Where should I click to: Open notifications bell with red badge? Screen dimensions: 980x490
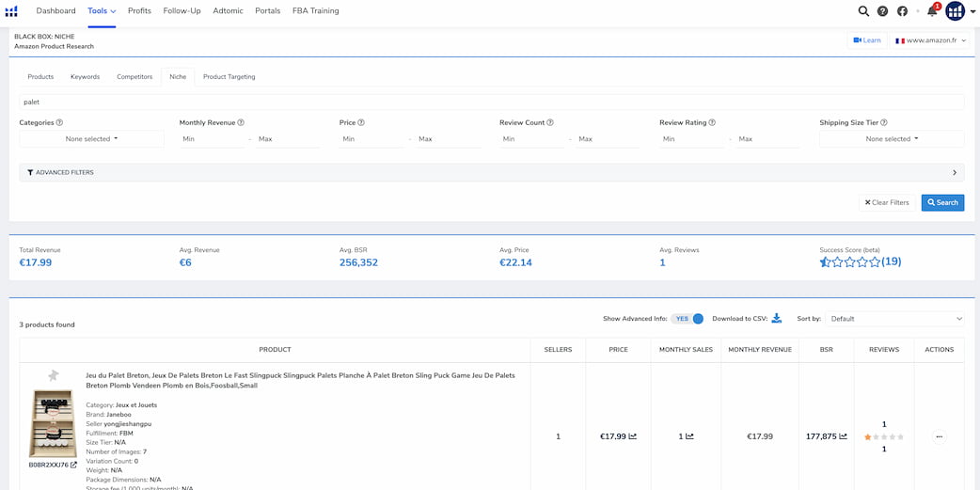pos(932,10)
